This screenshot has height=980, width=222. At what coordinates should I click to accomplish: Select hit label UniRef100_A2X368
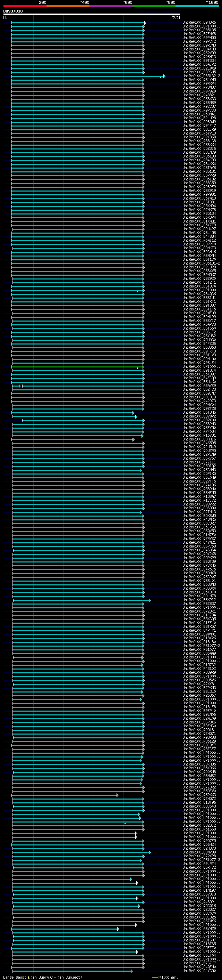pos(199,137)
